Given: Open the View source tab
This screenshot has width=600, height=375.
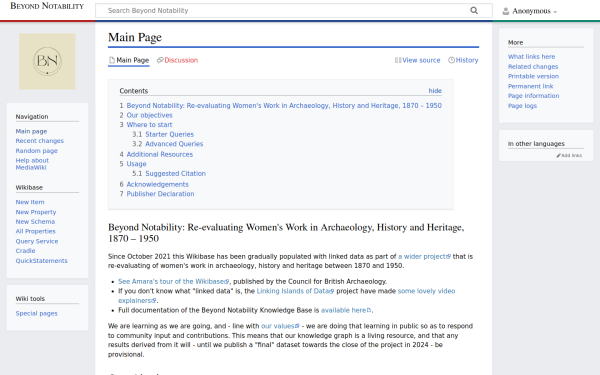Looking at the screenshot, I should pos(417,60).
